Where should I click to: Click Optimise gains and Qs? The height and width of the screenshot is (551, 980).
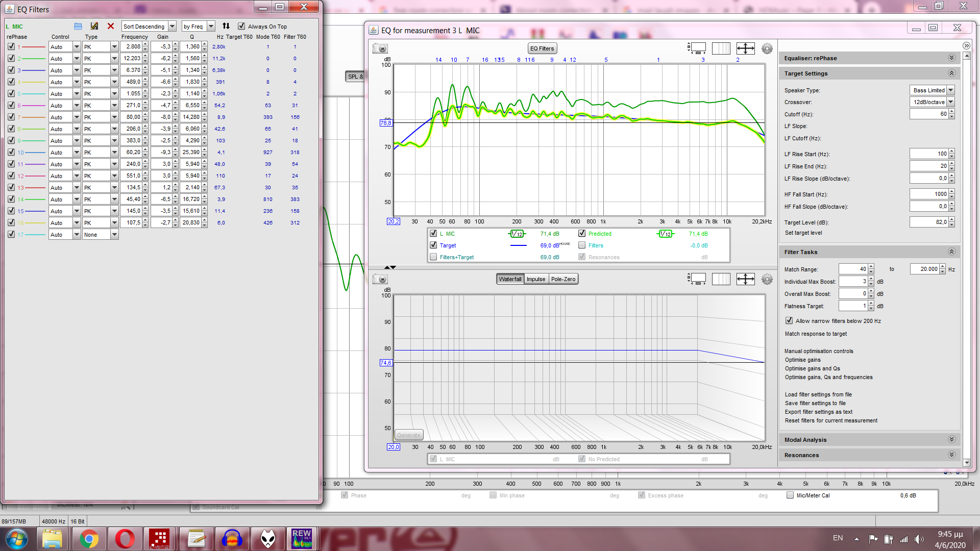pyautogui.click(x=813, y=368)
